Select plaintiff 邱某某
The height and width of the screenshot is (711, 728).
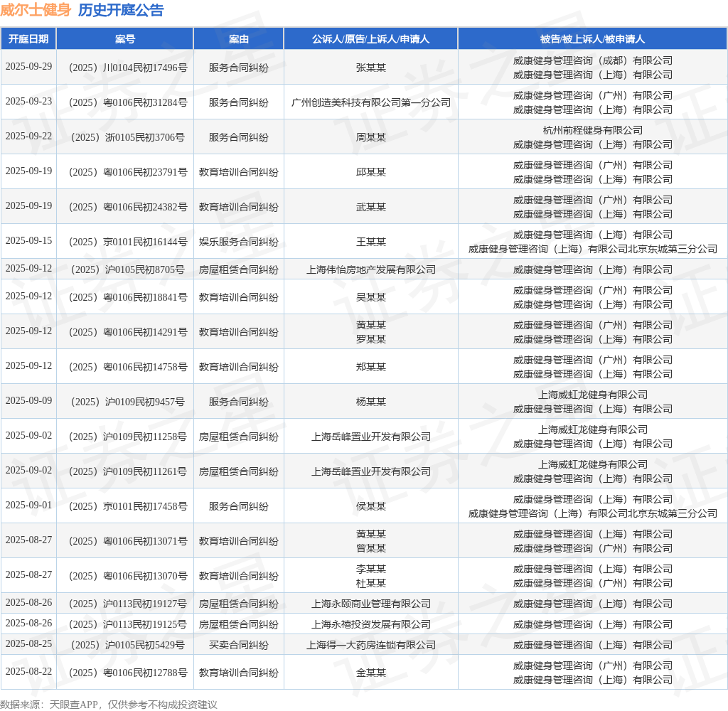click(x=371, y=172)
